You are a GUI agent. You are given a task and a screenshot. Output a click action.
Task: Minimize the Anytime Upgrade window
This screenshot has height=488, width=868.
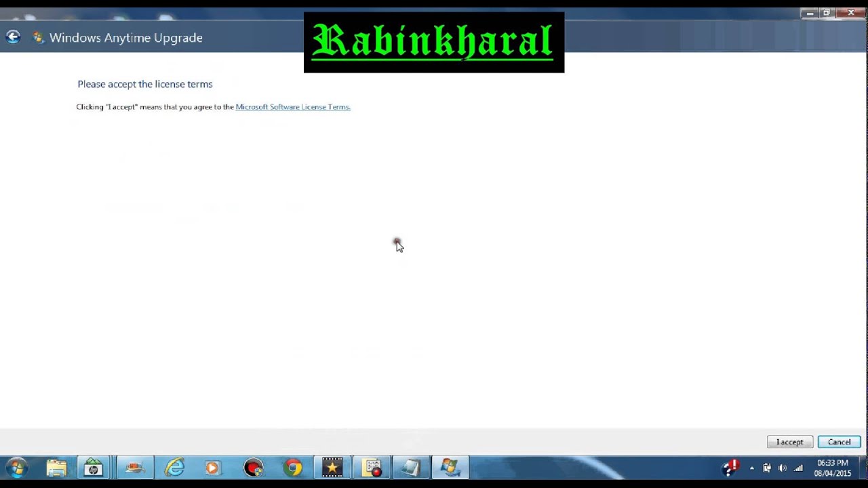pyautogui.click(x=809, y=13)
